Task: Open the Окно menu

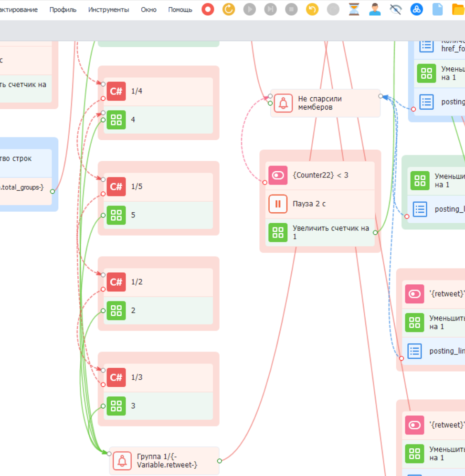Action: click(148, 10)
